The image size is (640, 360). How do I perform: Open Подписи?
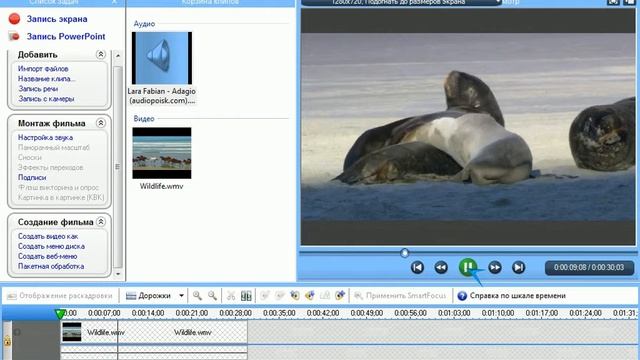click(32, 178)
